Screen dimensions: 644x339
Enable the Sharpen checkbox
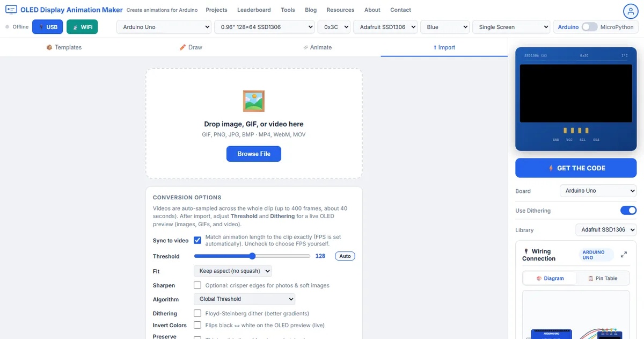(197, 285)
